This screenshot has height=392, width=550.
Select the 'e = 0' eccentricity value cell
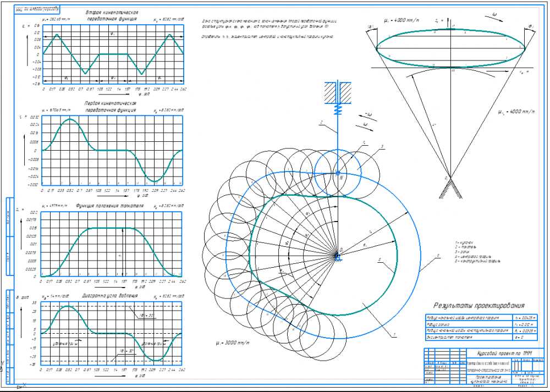pyautogui.click(x=525, y=337)
